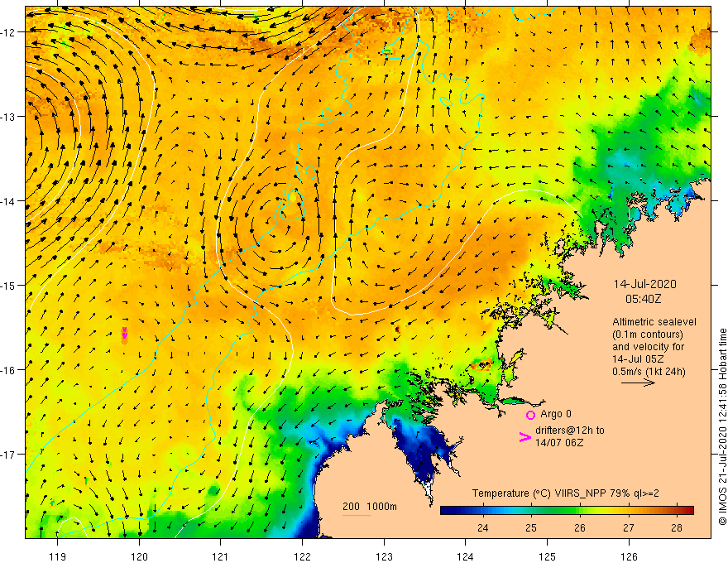Click the IMOS copyright timestamp text
The width and height of the screenshot is (728, 563).
point(722,426)
